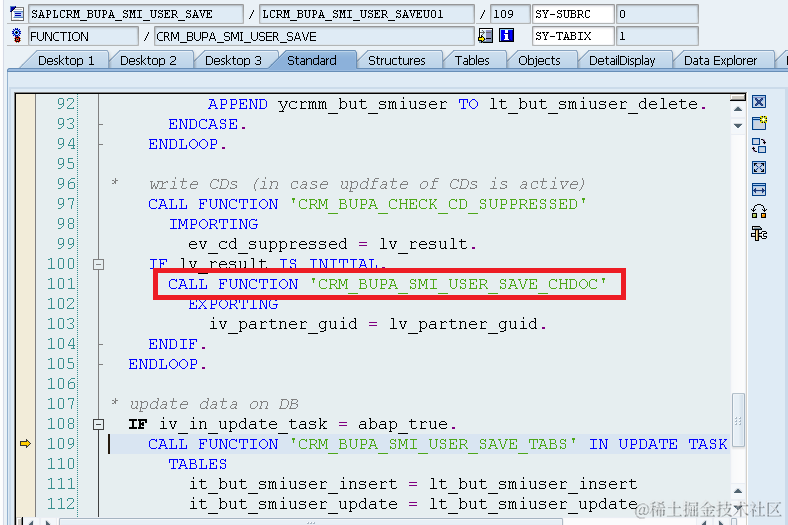Click the scroll-down arrow just below the top scroll-up arrow

click(x=738, y=125)
